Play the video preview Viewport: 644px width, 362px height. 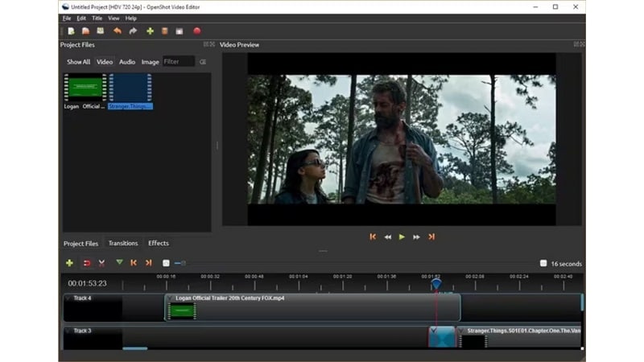tap(402, 237)
